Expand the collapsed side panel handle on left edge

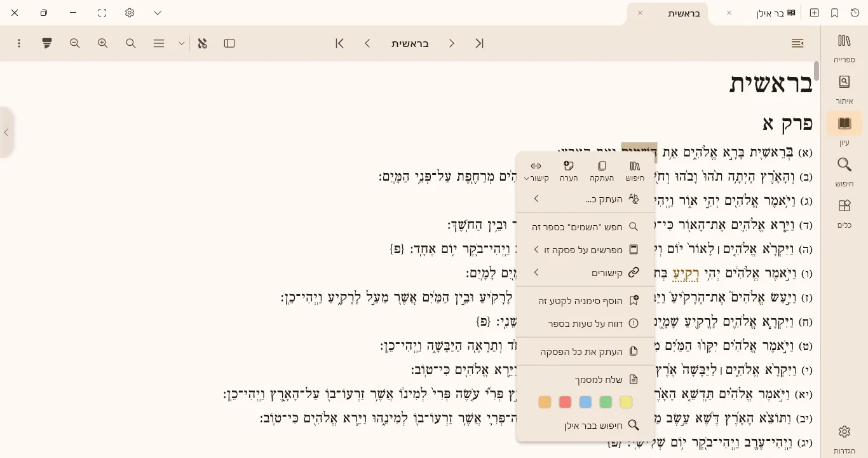pyautogui.click(x=6, y=132)
